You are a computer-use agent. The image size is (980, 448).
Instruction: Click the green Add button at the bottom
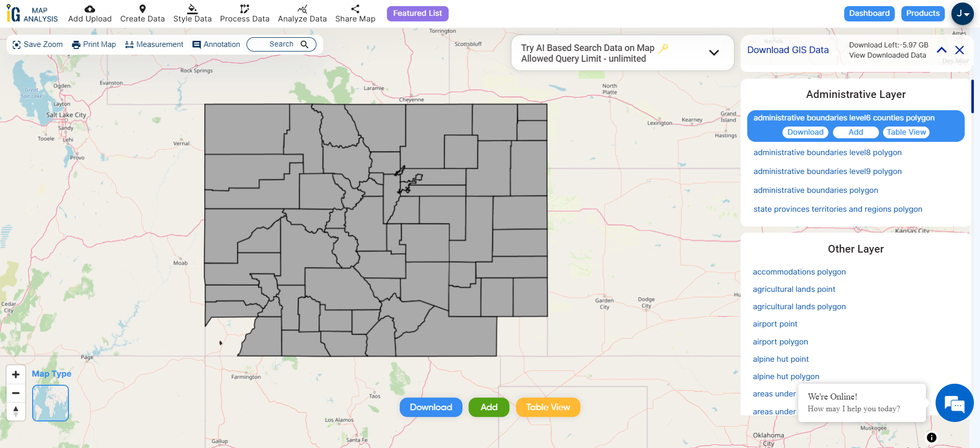coord(489,407)
